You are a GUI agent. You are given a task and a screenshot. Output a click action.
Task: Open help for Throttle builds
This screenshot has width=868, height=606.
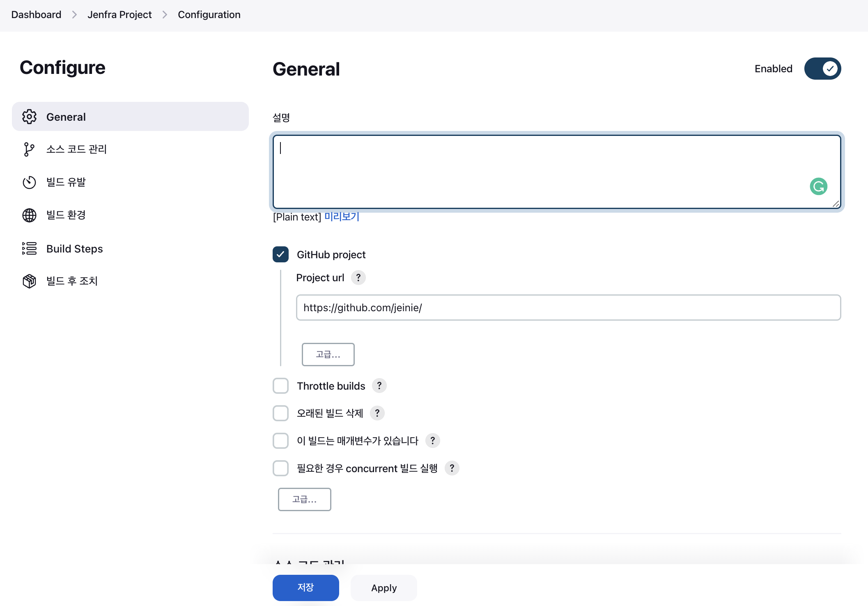(379, 386)
